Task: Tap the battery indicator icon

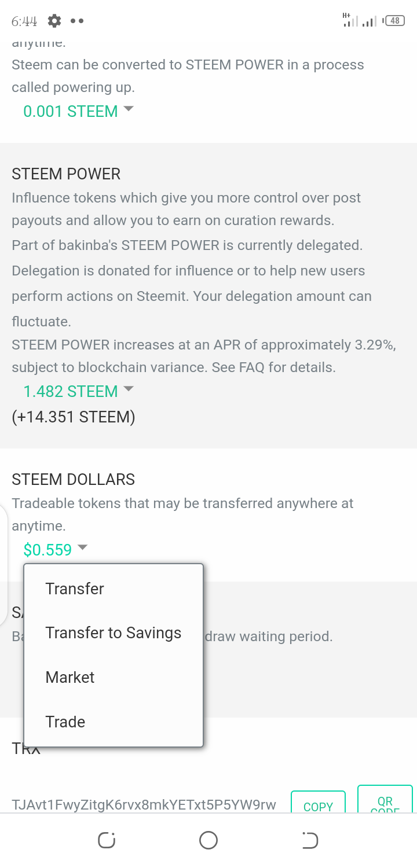Action: tap(394, 21)
